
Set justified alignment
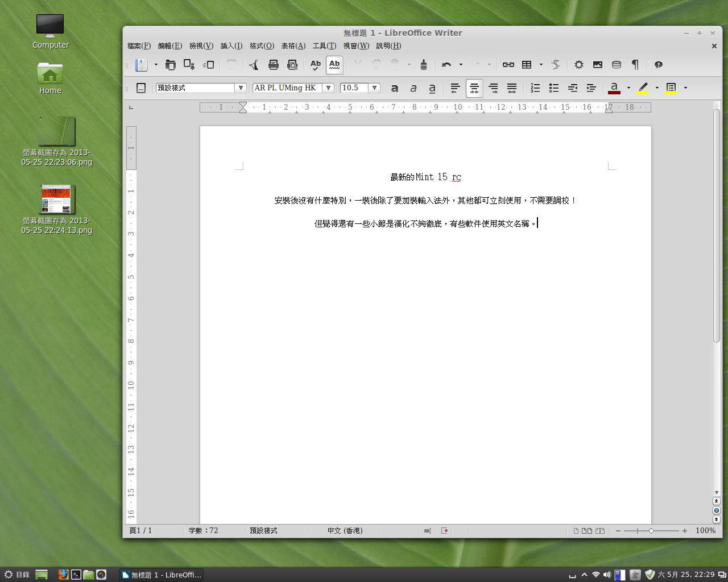pos(512,88)
